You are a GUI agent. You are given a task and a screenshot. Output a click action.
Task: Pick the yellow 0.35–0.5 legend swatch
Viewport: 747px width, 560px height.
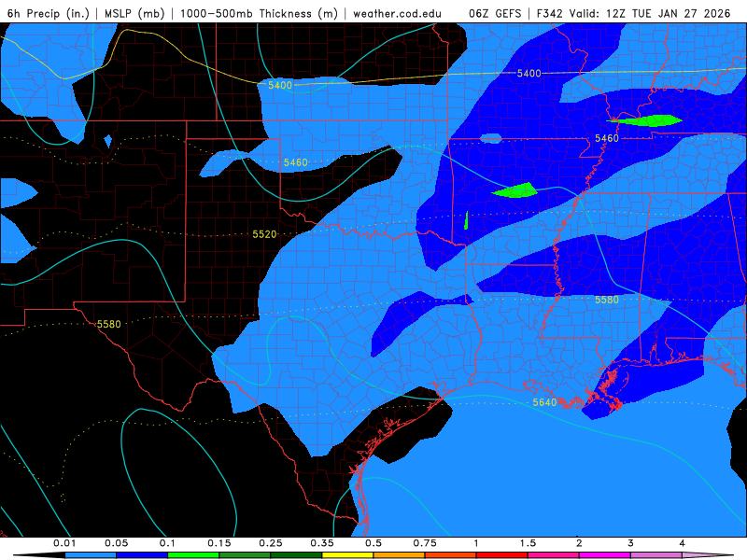click(347, 555)
